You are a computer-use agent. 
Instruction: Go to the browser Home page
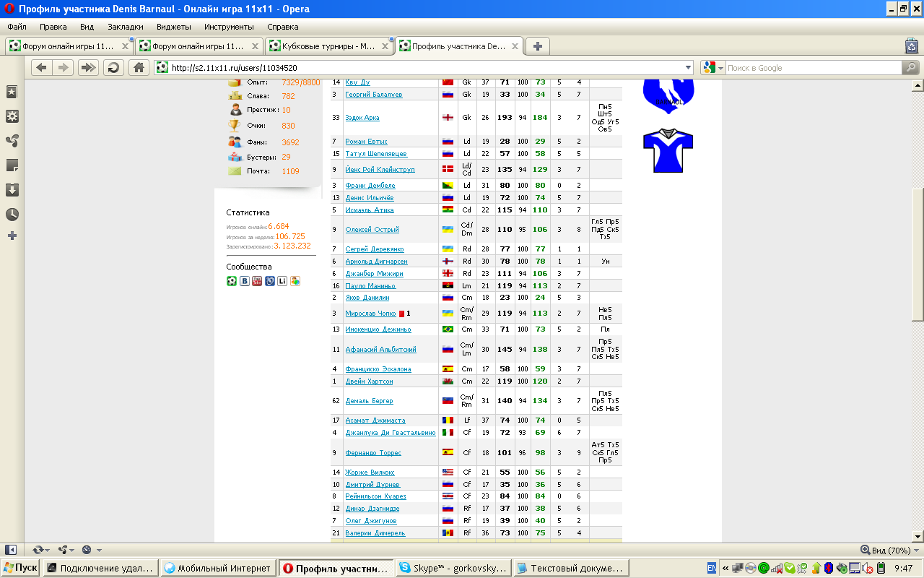[x=139, y=67]
